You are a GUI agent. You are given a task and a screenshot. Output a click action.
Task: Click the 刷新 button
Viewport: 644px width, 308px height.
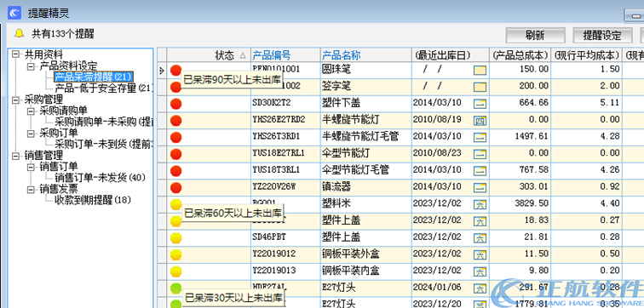(x=535, y=35)
